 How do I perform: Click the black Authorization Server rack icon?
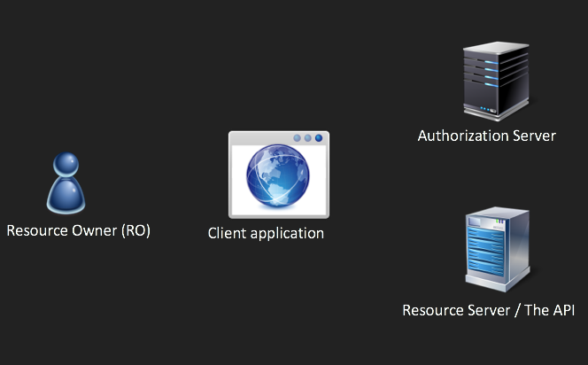pyautogui.click(x=496, y=82)
